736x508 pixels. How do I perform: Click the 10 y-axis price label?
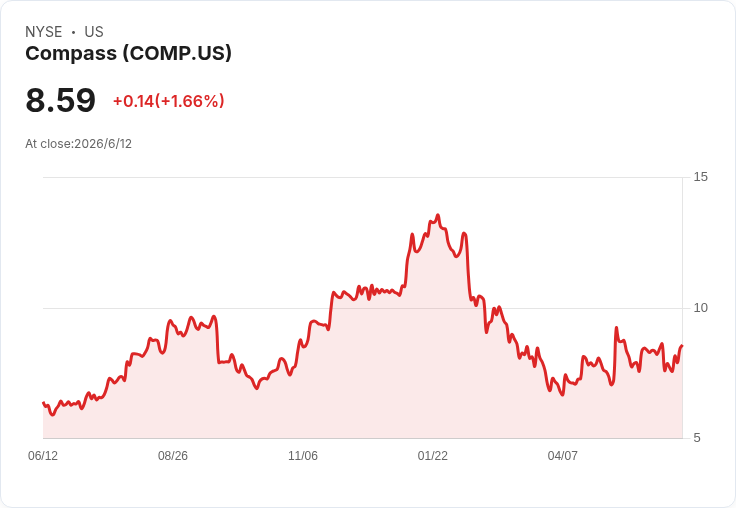700,308
